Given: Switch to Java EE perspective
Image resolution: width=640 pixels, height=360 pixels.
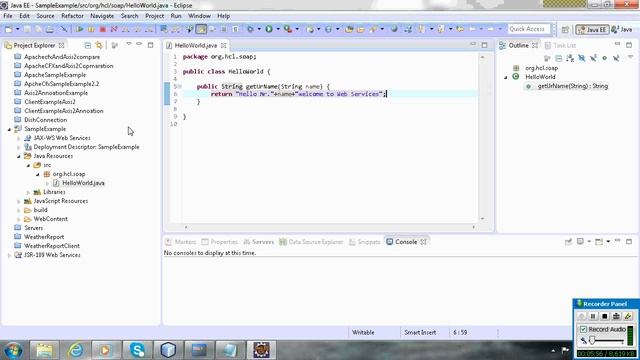Looking at the screenshot, I should (592, 29).
